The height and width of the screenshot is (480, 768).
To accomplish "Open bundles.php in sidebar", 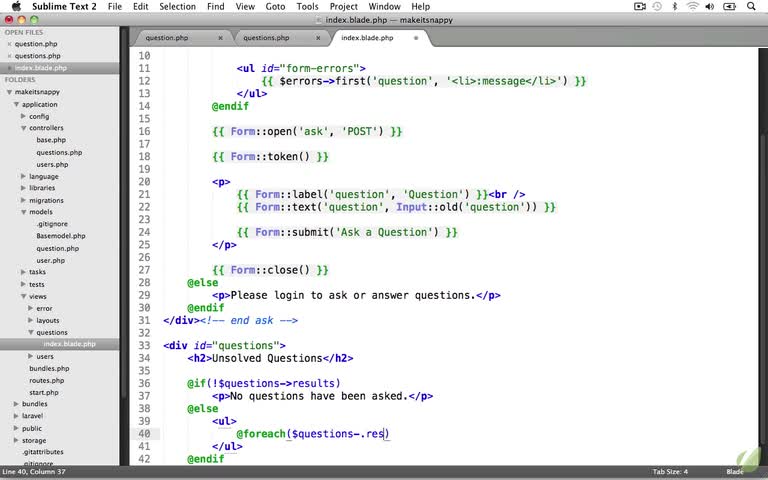I will 49,368.
